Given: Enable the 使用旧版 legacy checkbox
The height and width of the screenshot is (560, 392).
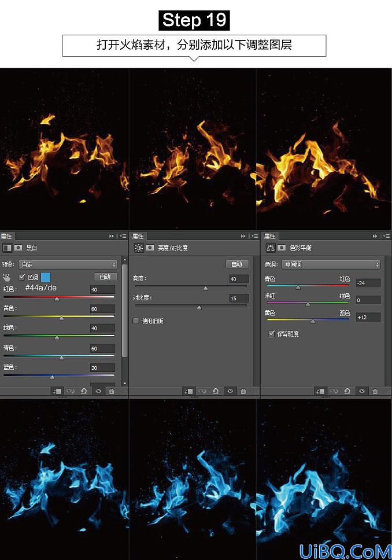Looking at the screenshot, I should pos(136,320).
